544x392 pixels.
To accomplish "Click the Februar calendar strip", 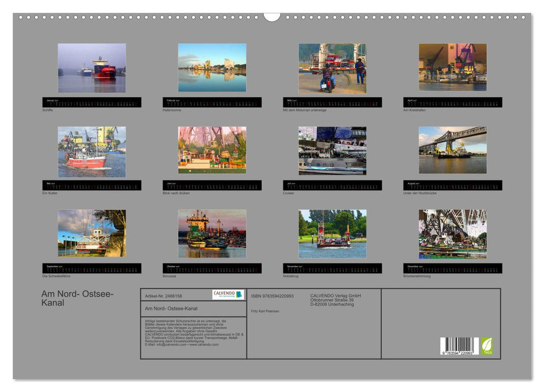I will coord(212,102).
